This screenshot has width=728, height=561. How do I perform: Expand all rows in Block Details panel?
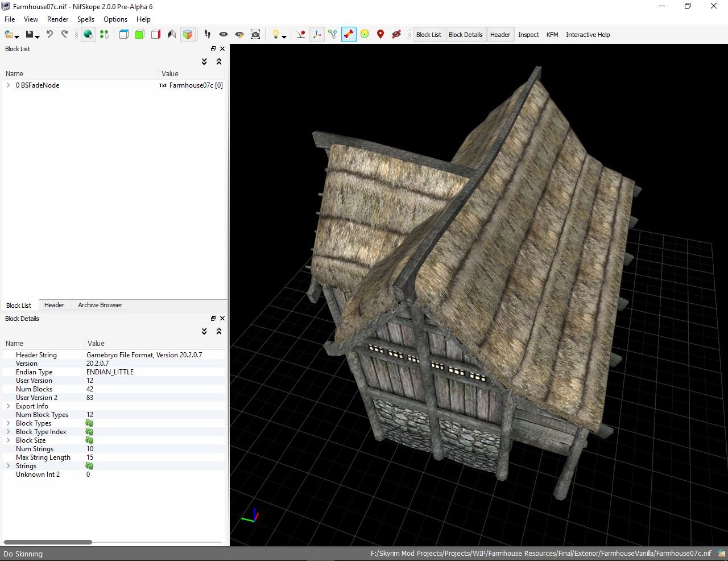[204, 331]
